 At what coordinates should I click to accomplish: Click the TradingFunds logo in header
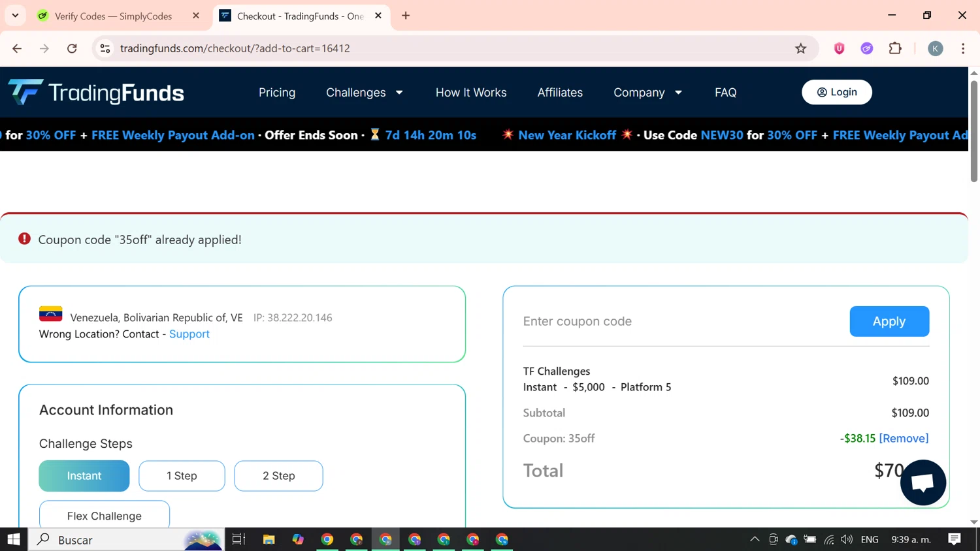[96, 93]
